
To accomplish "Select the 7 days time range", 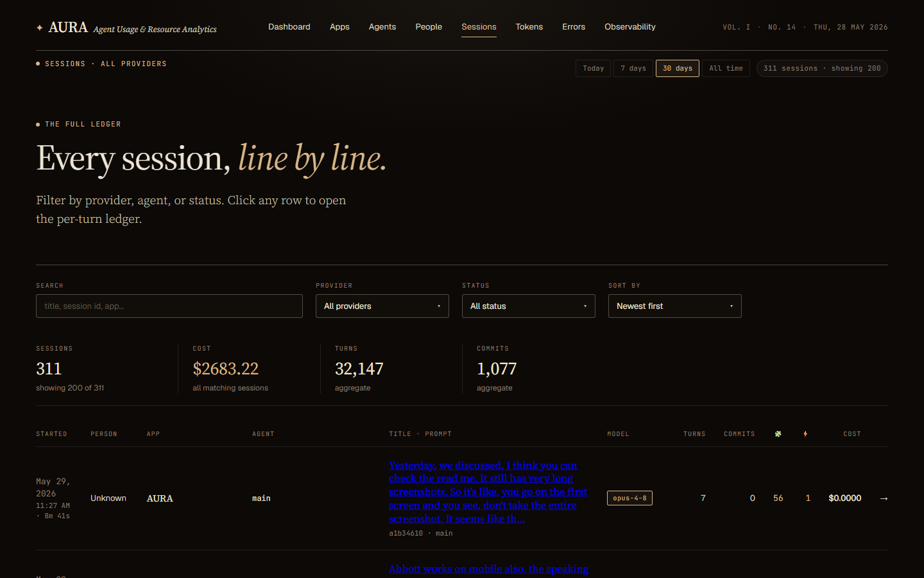I will click(633, 68).
